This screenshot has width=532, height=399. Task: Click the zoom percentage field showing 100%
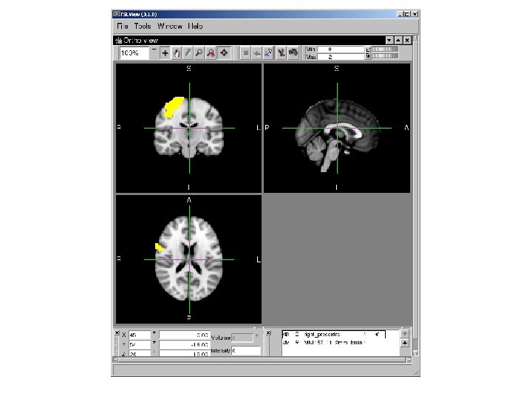point(134,53)
